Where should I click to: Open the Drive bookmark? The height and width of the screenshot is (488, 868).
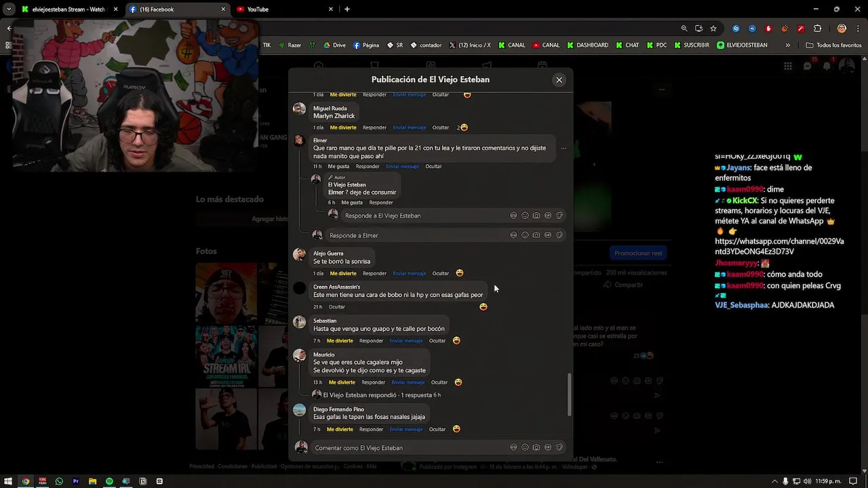334,45
